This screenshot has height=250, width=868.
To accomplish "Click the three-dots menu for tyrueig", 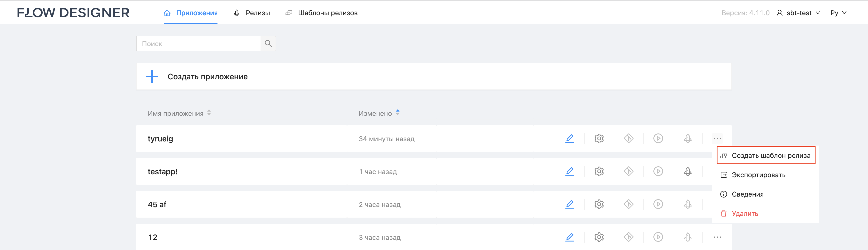I will point(717,138).
